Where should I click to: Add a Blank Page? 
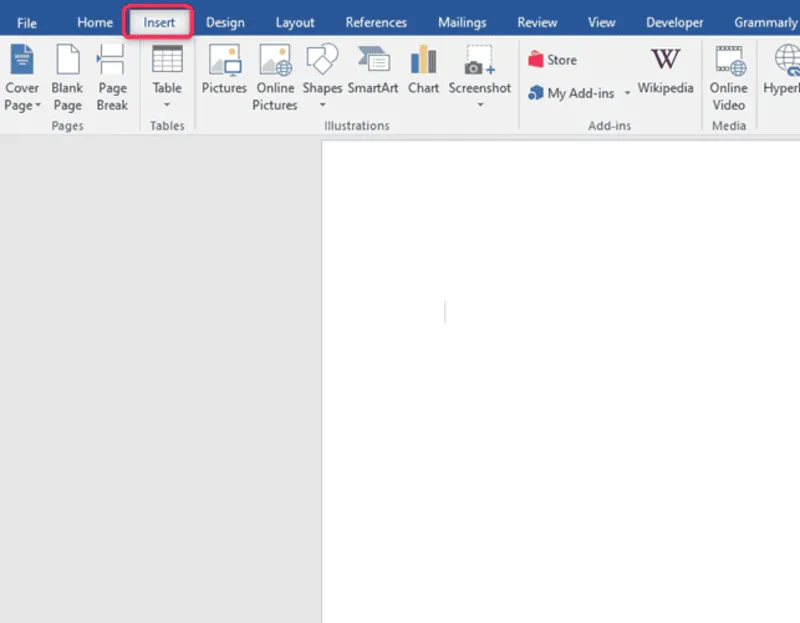(67, 78)
